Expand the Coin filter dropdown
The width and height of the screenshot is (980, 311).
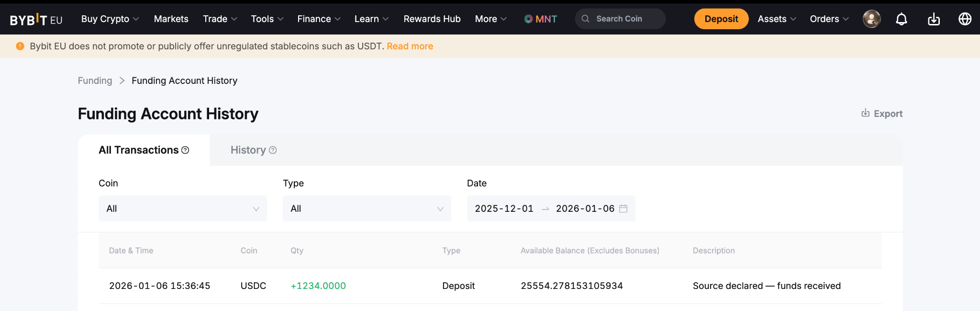[182, 208]
